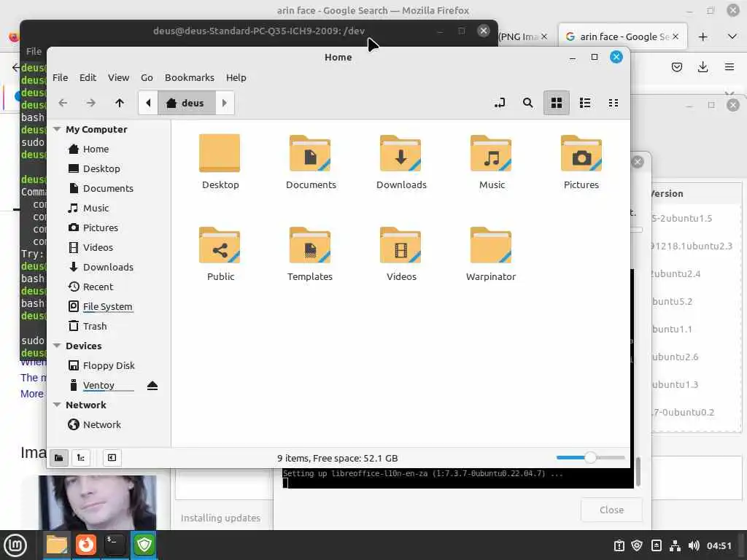Collapse the Network section
Screen dimensions: 747x560
(57, 405)
